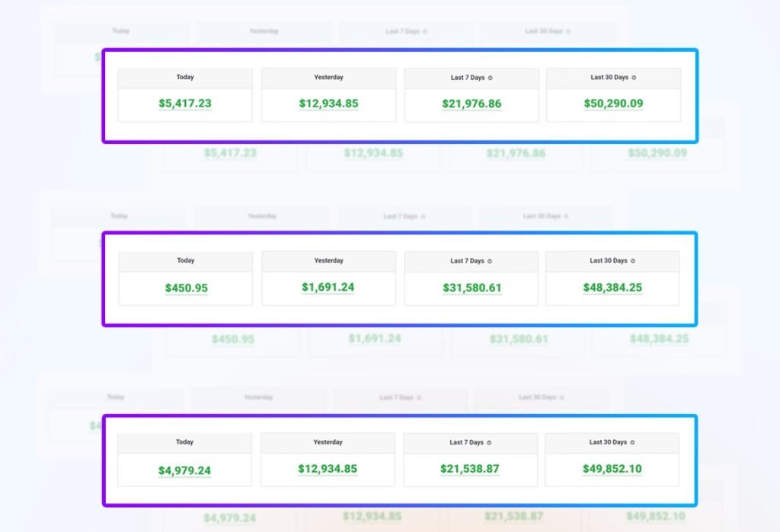The image size is (780, 532).
Task: Click the Yesterday header above sharp $1,691.24
Action: [x=328, y=261]
